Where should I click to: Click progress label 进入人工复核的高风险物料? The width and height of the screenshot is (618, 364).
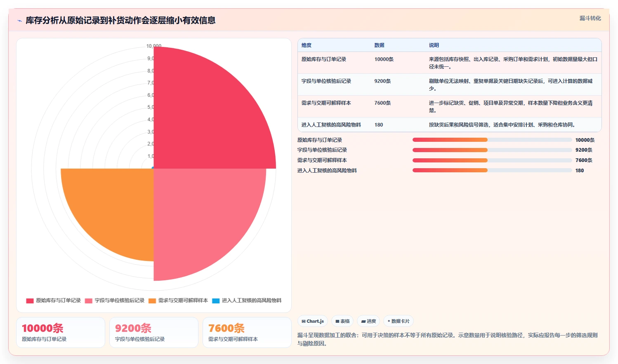pos(327,171)
